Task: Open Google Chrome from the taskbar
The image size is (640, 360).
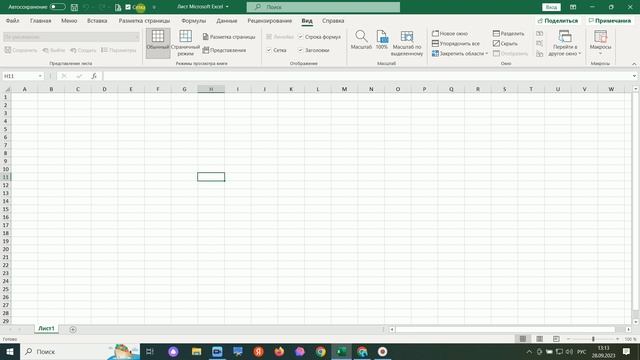Action: [x=320, y=351]
